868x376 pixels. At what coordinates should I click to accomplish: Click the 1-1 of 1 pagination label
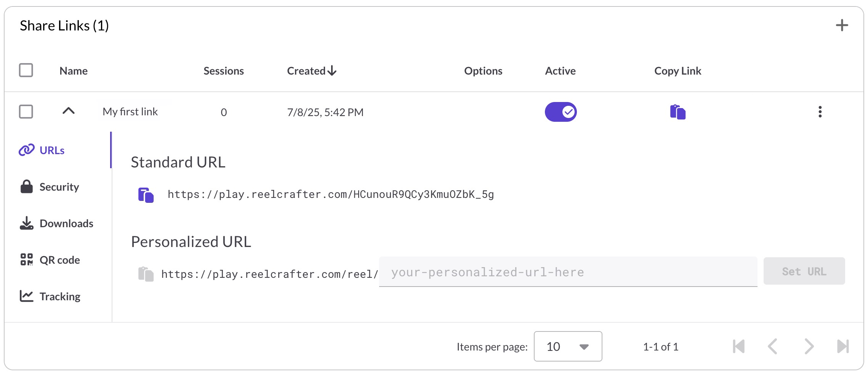[661, 347]
